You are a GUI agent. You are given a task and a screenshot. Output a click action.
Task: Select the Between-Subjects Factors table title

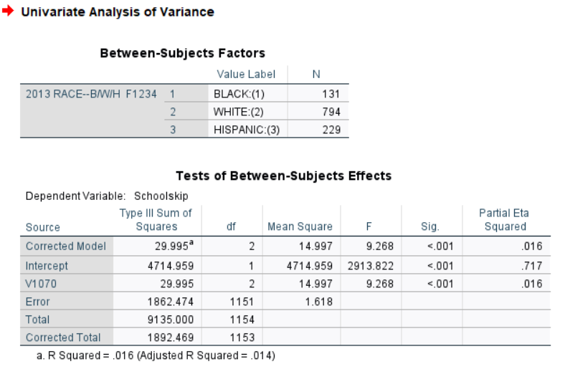182,53
